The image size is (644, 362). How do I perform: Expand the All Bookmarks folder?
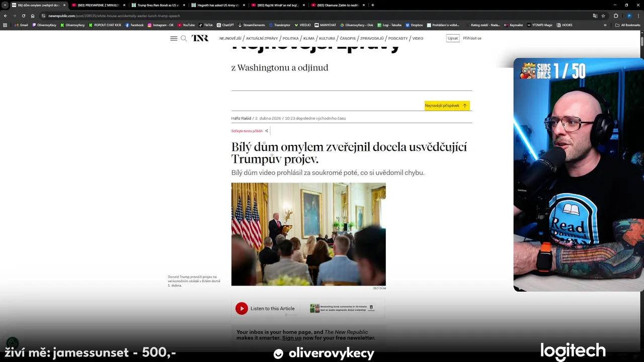tap(628, 25)
